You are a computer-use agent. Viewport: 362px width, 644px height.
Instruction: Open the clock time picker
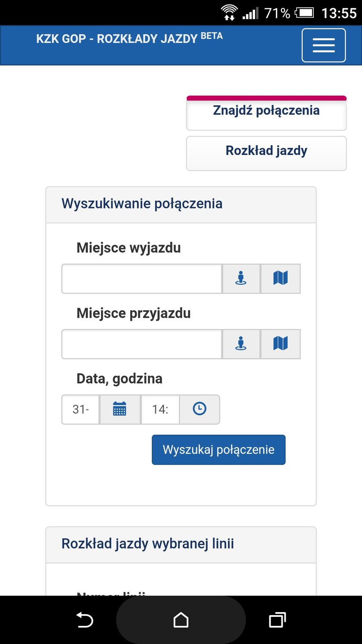pos(200,409)
